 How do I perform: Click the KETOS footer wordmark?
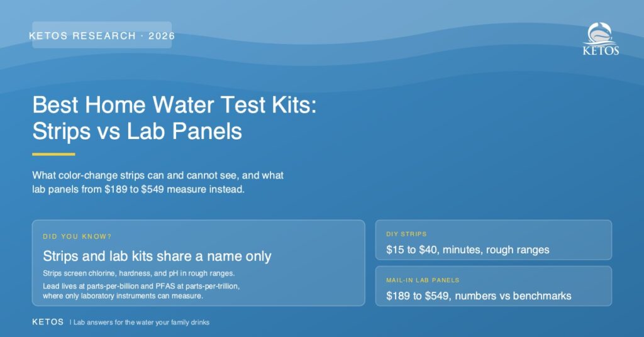click(48, 322)
